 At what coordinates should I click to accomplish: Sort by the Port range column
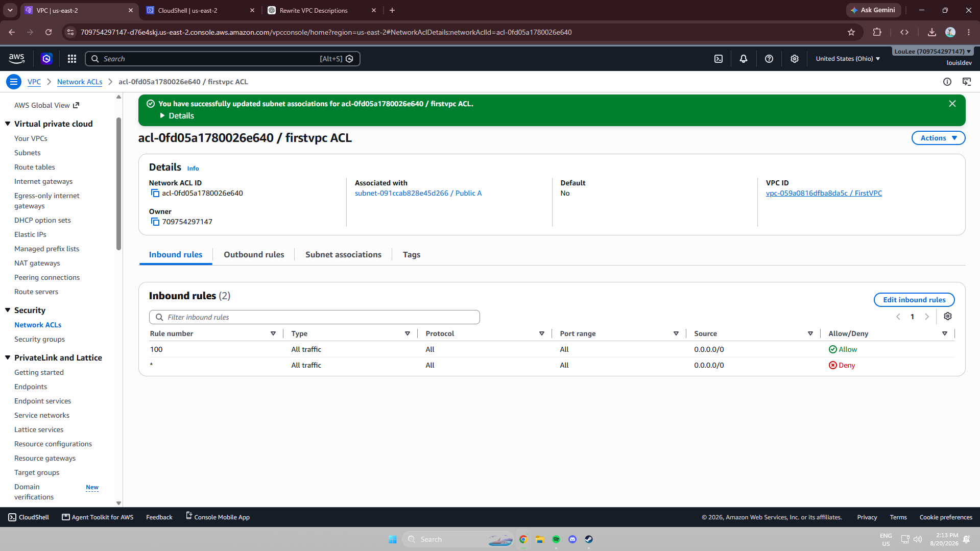click(676, 333)
